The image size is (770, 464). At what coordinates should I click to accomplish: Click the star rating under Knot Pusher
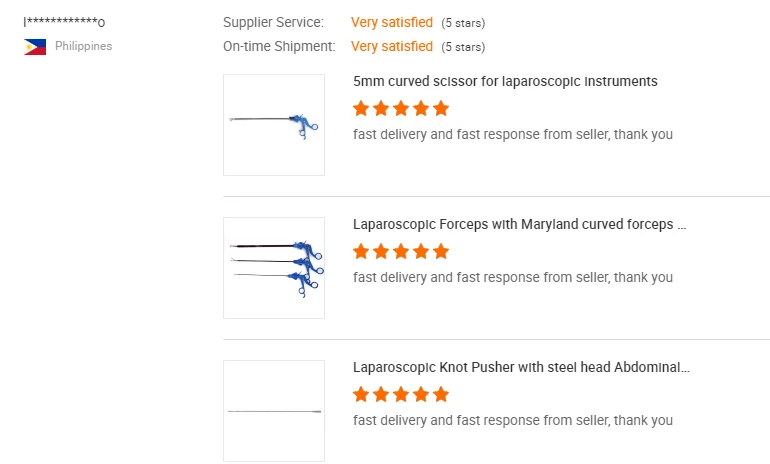coord(401,394)
